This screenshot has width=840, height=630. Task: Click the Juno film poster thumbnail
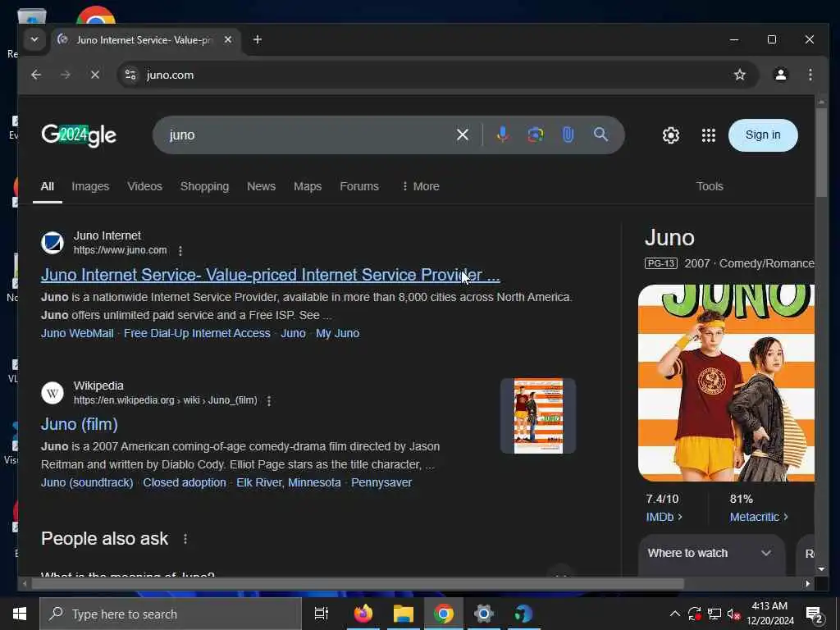point(538,416)
